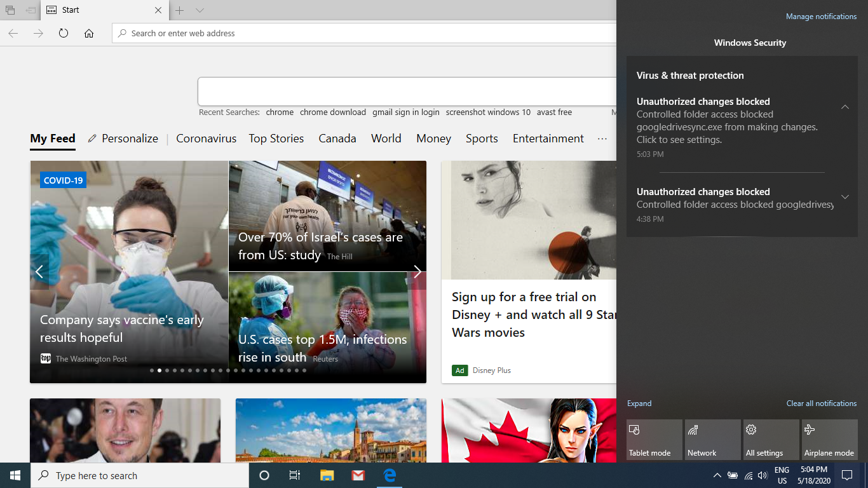The image size is (868, 488).
Task: Switch to the Coronavirus feed tab
Action: [207, 139]
